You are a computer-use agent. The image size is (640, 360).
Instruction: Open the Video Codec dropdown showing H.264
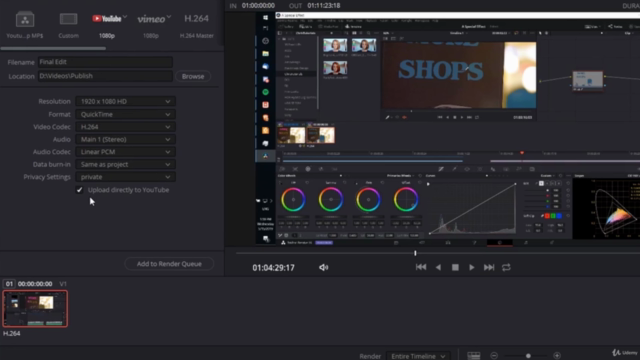click(x=125, y=127)
